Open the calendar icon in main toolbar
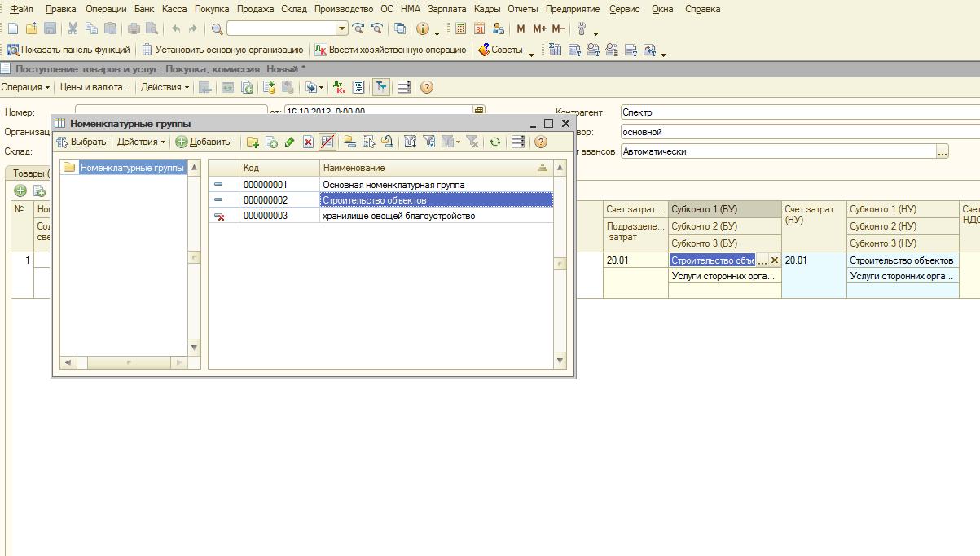 [x=479, y=28]
